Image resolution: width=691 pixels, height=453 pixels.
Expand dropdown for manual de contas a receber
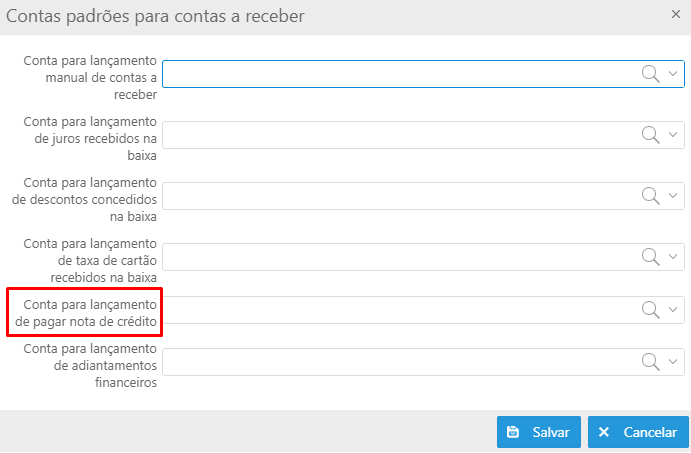[673, 74]
